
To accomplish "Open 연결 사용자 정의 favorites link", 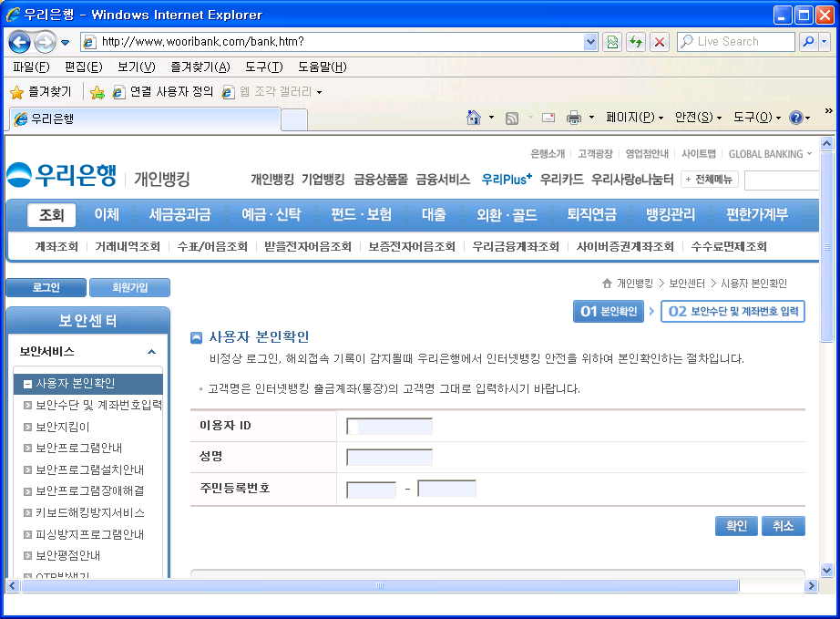I will 163,92.
